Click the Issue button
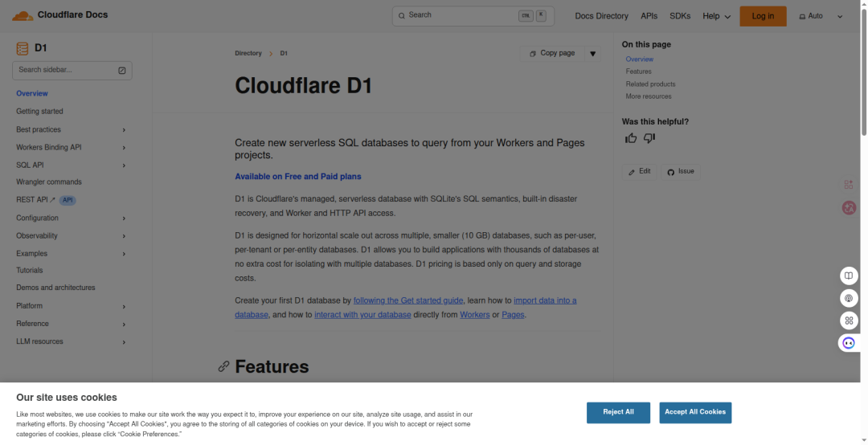This screenshot has width=868, height=445. [x=681, y=172]
